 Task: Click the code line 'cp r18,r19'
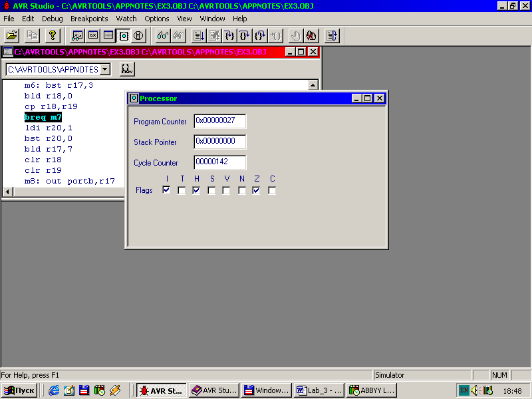coord(51,106)
